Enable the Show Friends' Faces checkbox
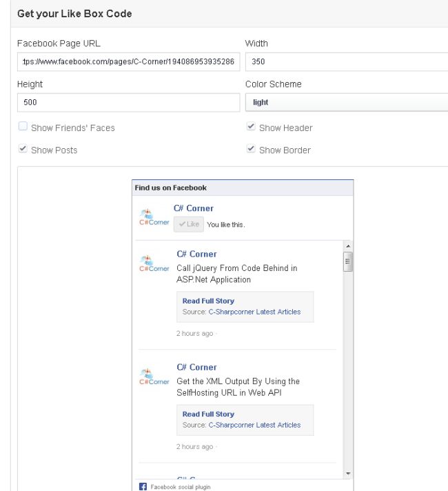This screenshot has height=491, width=448. click(x=23, y=126)
